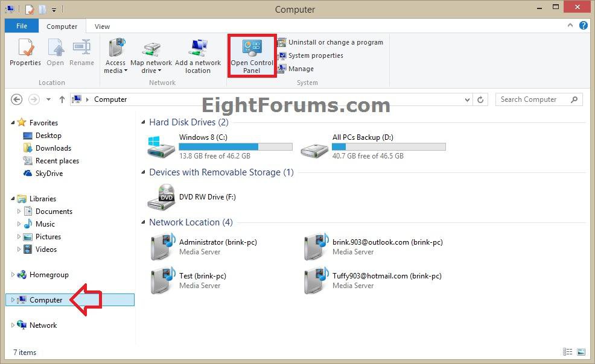Open recent locations dropdown arrow
595x364 pixels.
pos(48,99)
